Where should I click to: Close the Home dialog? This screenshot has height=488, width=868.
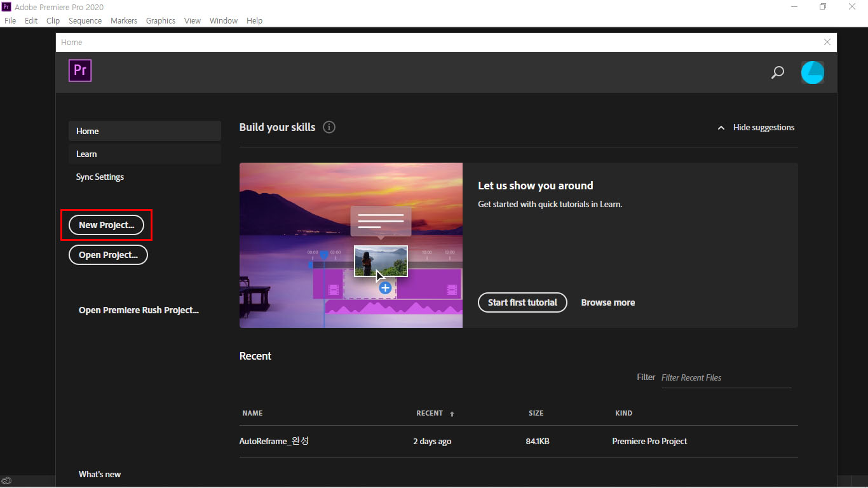827,42
